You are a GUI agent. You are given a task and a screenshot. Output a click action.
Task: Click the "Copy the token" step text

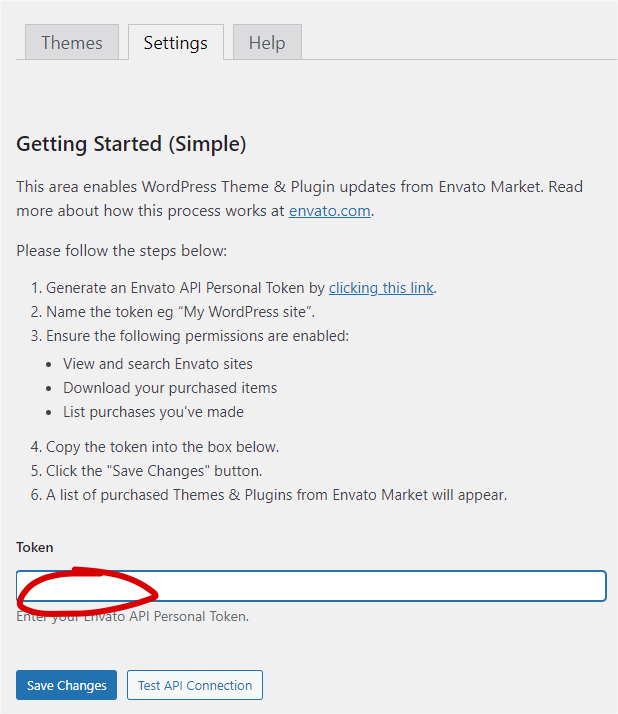coord(162,447)
